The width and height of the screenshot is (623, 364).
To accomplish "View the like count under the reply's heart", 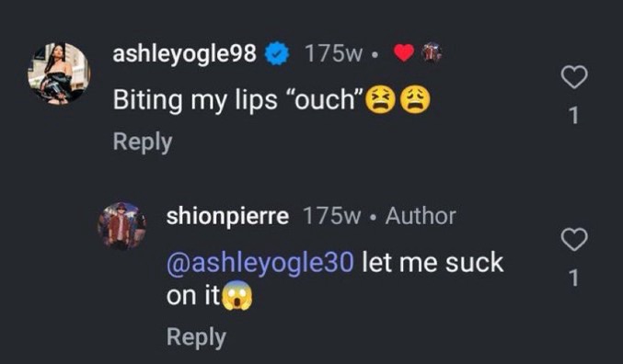I will 573,278.
